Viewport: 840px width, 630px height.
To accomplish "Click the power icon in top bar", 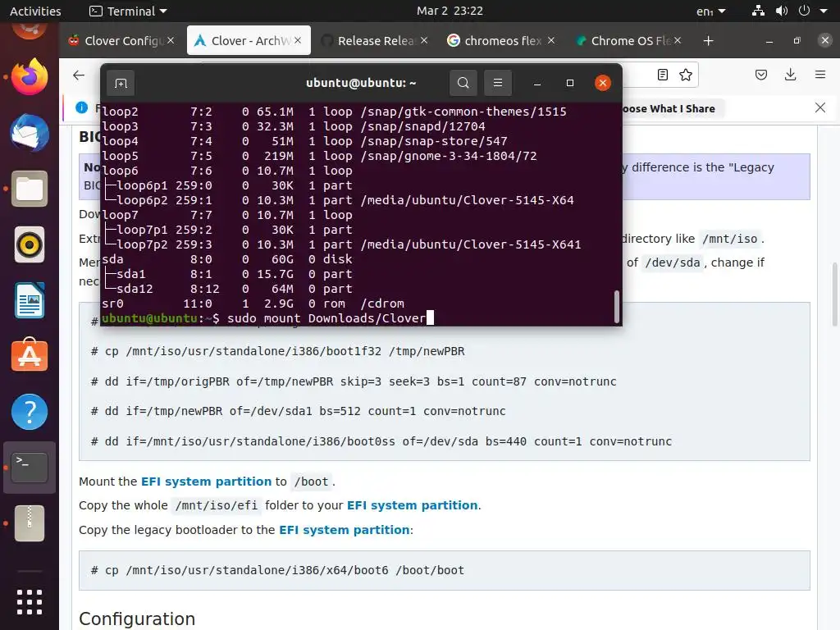I will click(x=804, y=11).
